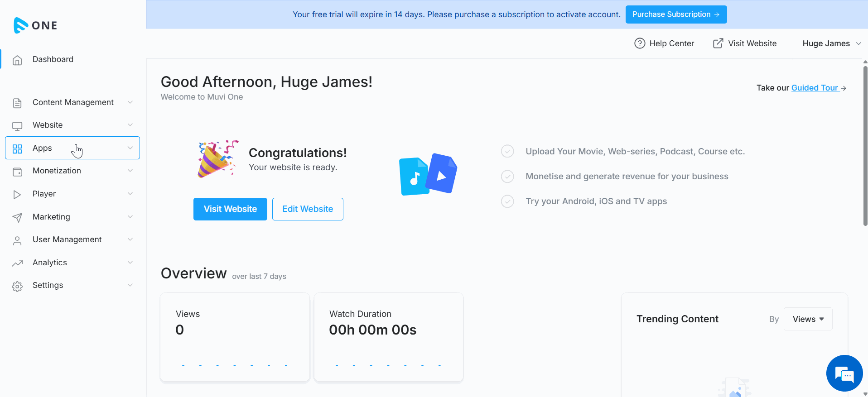Expand the Marketing menu chevron
The width and height of the screenshot is (868, 397).
pyautogui.click(x=130, y=217)
